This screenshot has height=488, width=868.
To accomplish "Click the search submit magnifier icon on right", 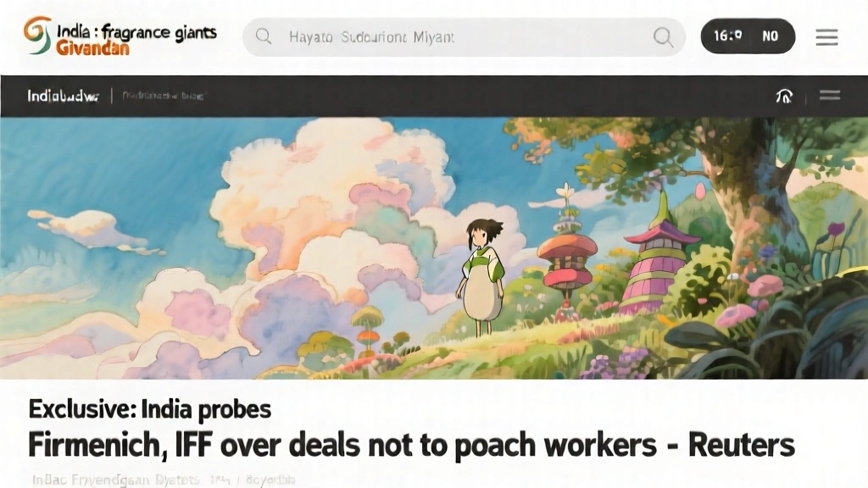I will [x=663, y=37].
